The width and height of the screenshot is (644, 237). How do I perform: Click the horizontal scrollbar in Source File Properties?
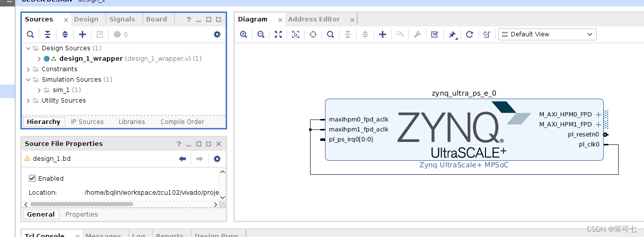pos(81,204)
